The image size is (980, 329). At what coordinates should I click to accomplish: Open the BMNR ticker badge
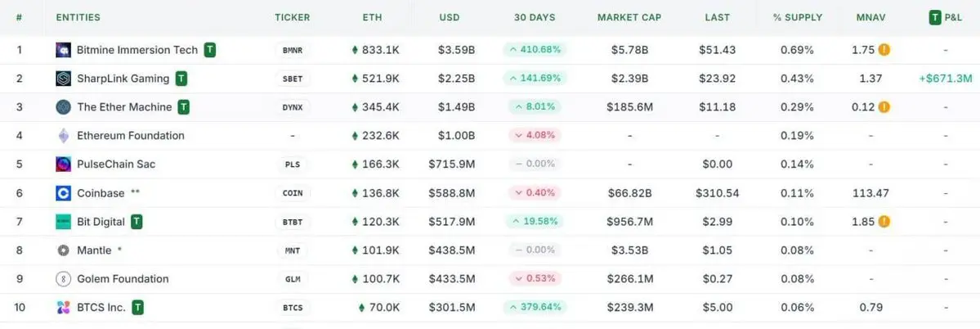pyautogui.click(x=293, y=50)
